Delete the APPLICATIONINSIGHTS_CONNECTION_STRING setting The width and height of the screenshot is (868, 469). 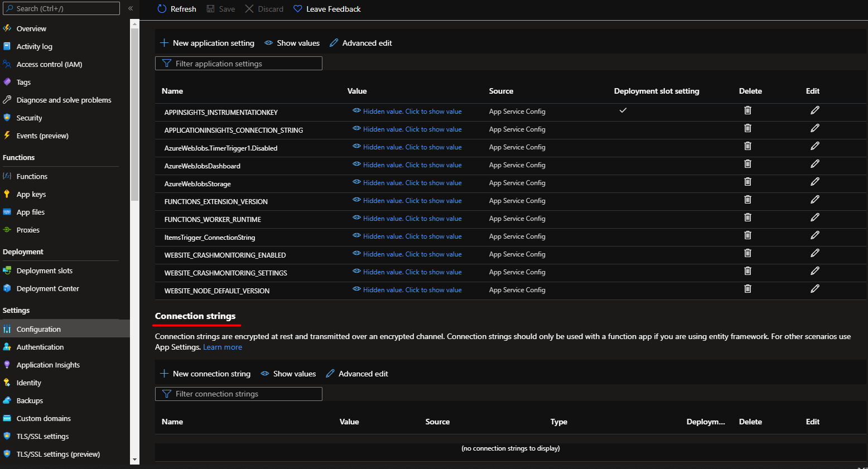748,128
